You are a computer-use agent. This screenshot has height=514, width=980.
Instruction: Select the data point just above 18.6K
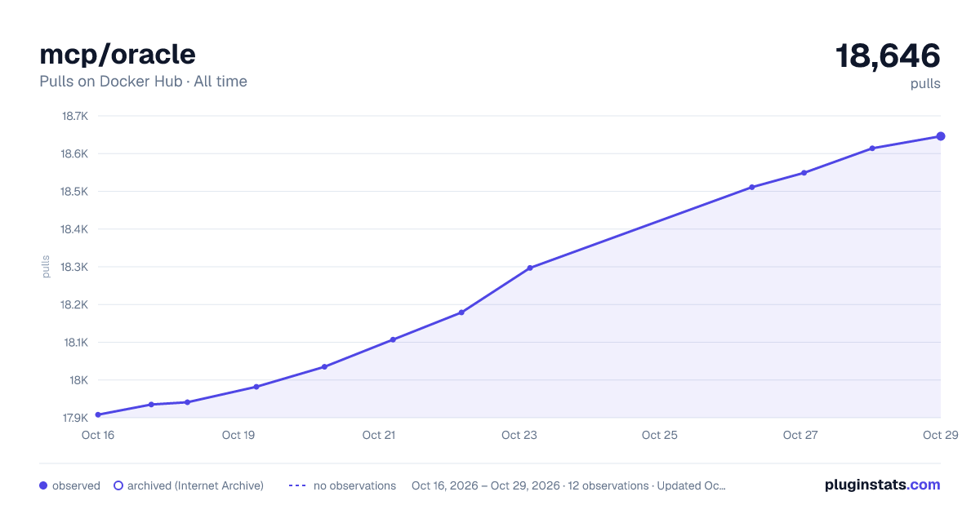[x=872, y=148]
